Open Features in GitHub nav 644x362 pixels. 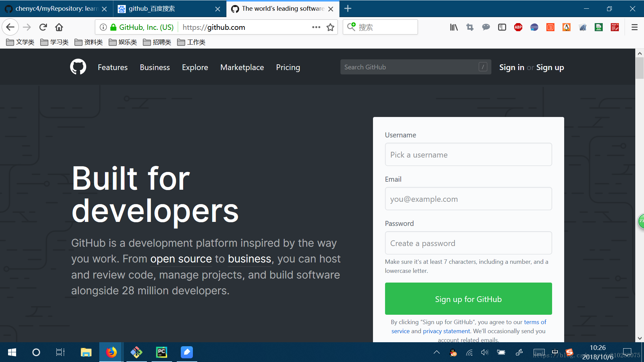(113, 67)
